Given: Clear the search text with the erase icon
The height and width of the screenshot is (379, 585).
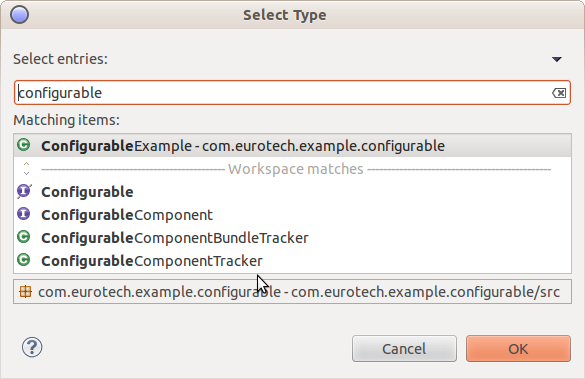Looking at the screenshot, I should tap(559, 93).
